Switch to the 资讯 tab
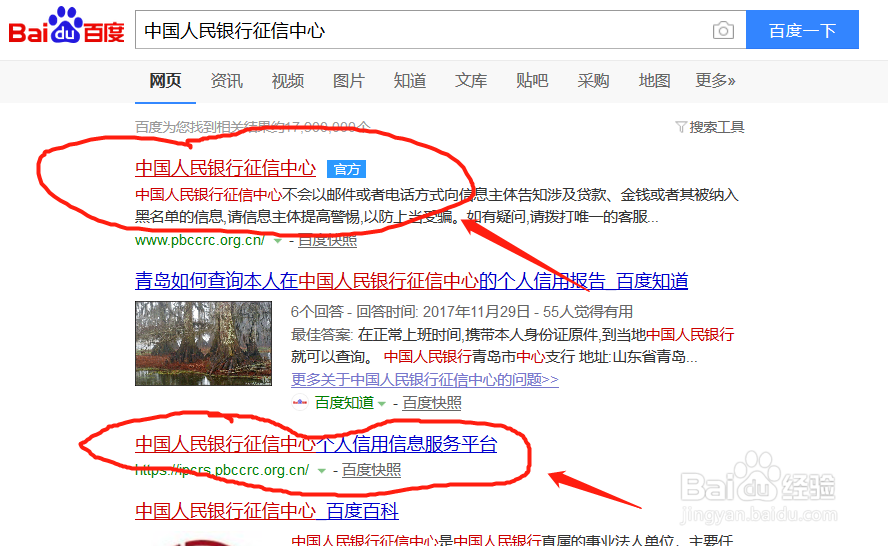This screenshot has height=546, width=888. pos(227,81)
